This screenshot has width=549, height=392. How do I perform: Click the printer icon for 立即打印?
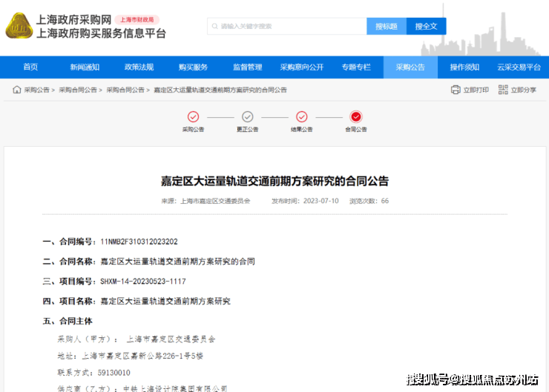[456, 90]
